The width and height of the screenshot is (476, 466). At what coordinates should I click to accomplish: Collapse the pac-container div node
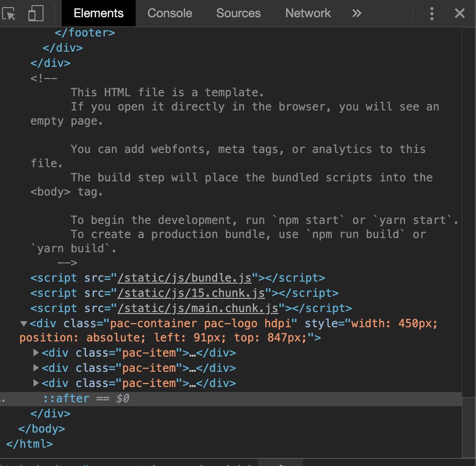coord(24,324)
